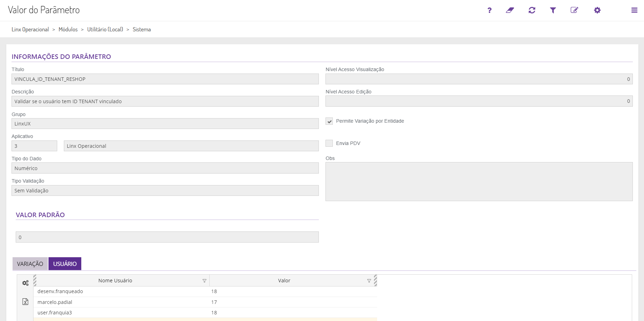Screen dimensions: 644x321
Task: Open Nome Usuário column filter
Action: (x=204, y=281)
